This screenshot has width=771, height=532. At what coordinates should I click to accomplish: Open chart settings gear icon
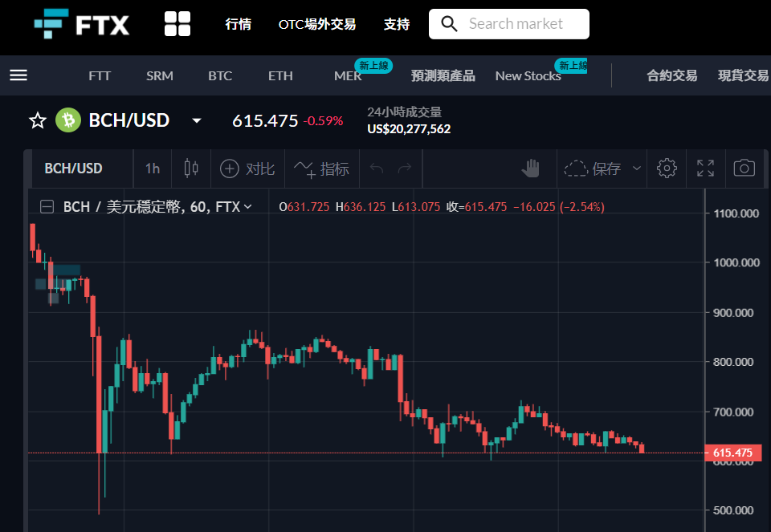coord(667,168)
